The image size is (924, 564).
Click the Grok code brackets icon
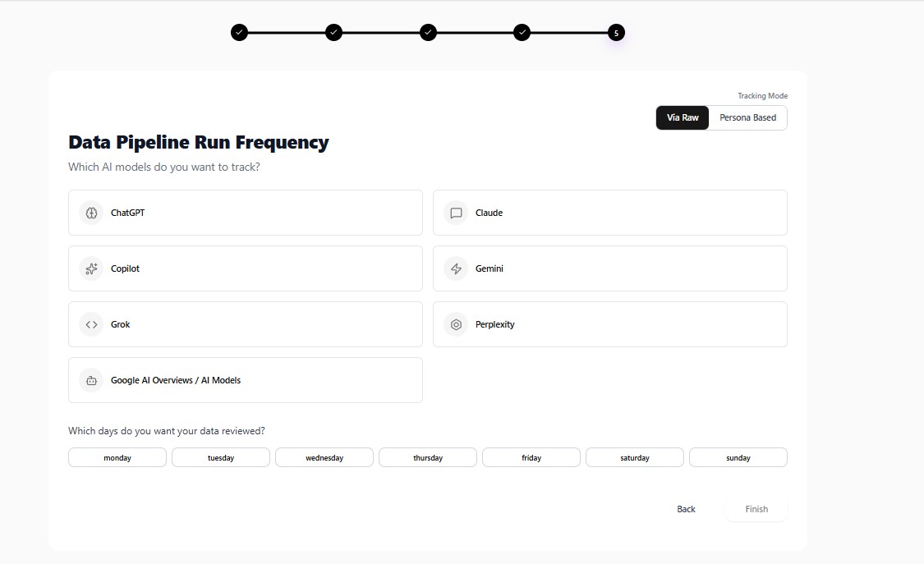click(x=91, y=324)
